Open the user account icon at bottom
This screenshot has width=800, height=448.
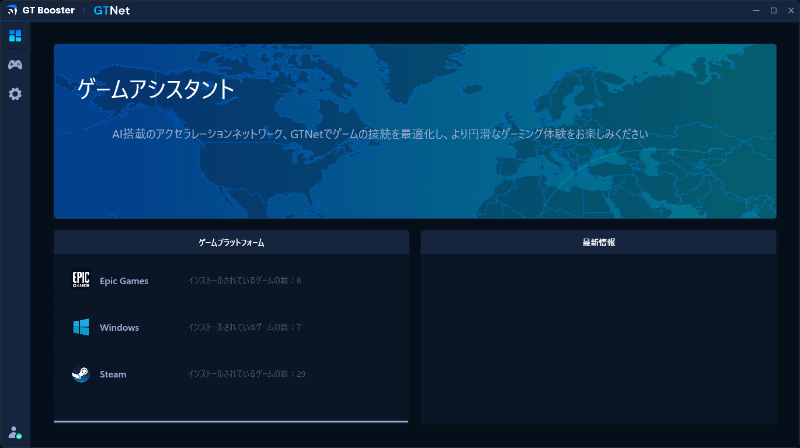pyautogui.click(x=15, y=433)
